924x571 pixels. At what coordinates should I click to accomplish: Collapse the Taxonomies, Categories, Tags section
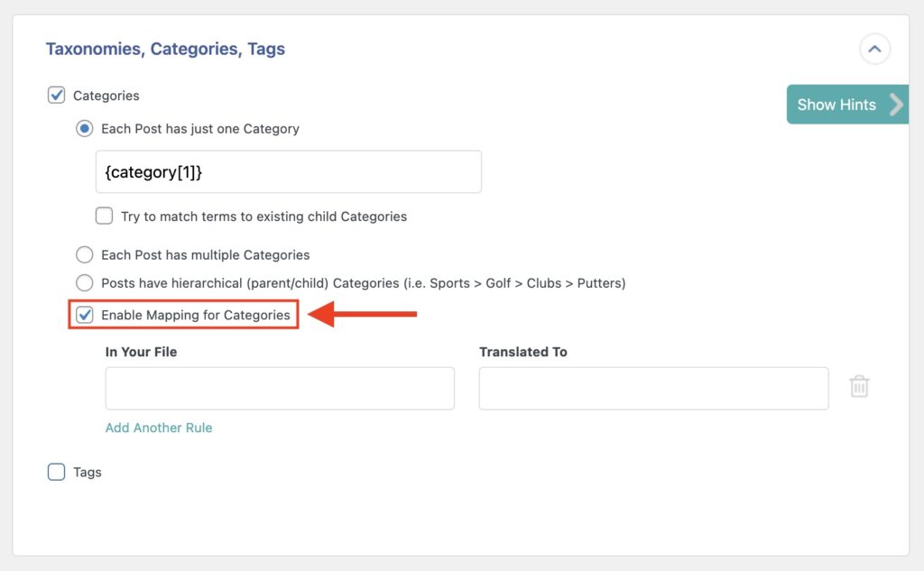point(873,50)
